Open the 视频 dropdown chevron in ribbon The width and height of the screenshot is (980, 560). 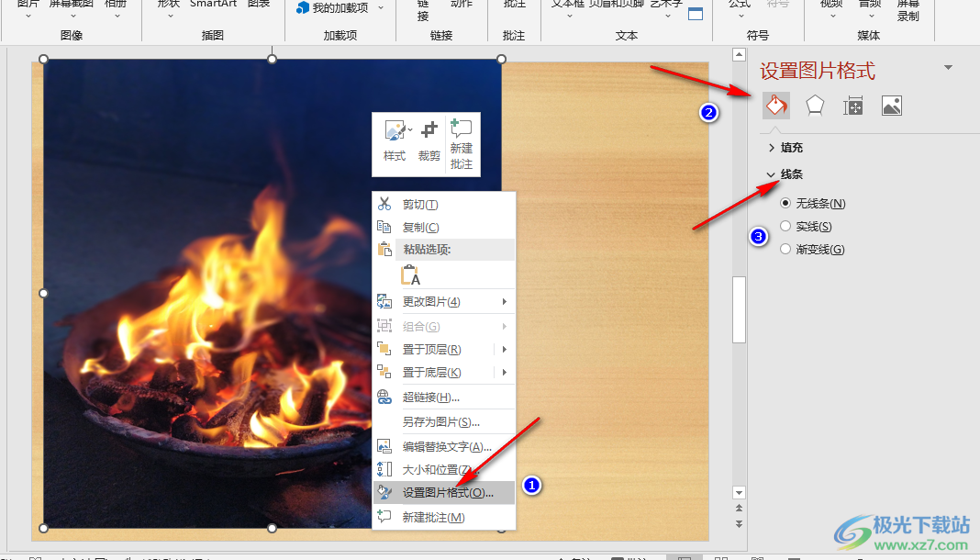tap(832, 16)
